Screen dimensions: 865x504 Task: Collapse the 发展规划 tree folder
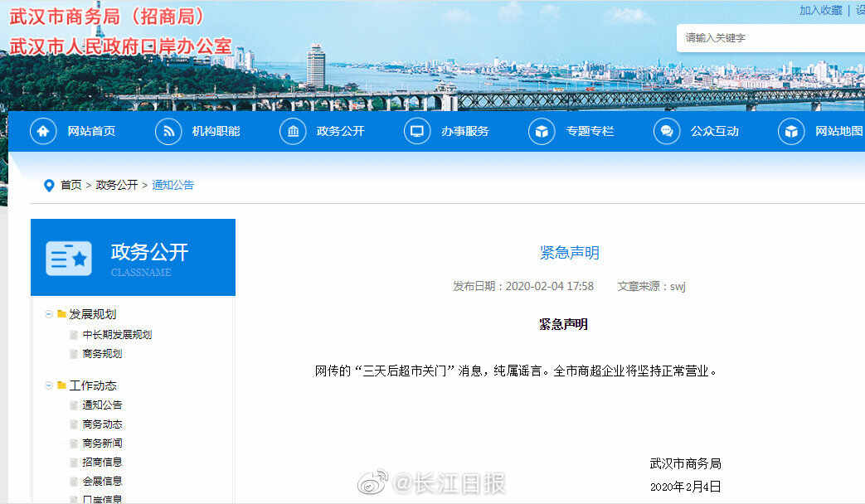pyautogui.click(x=50, y=314)
